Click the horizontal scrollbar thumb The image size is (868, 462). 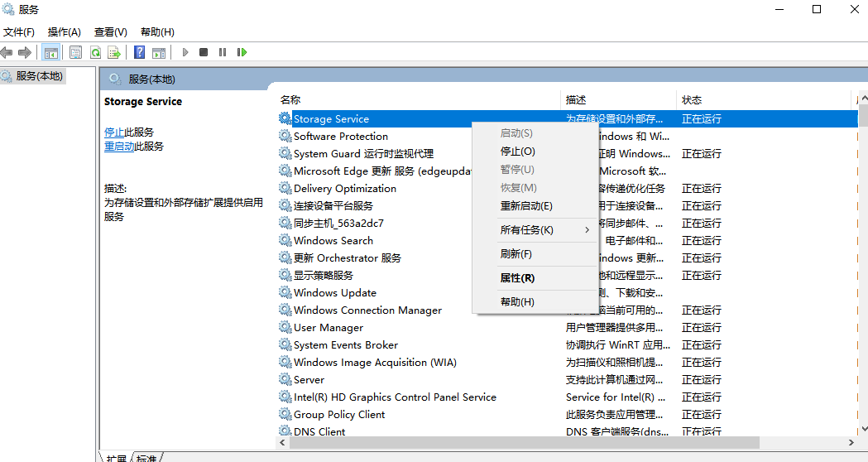525,442
